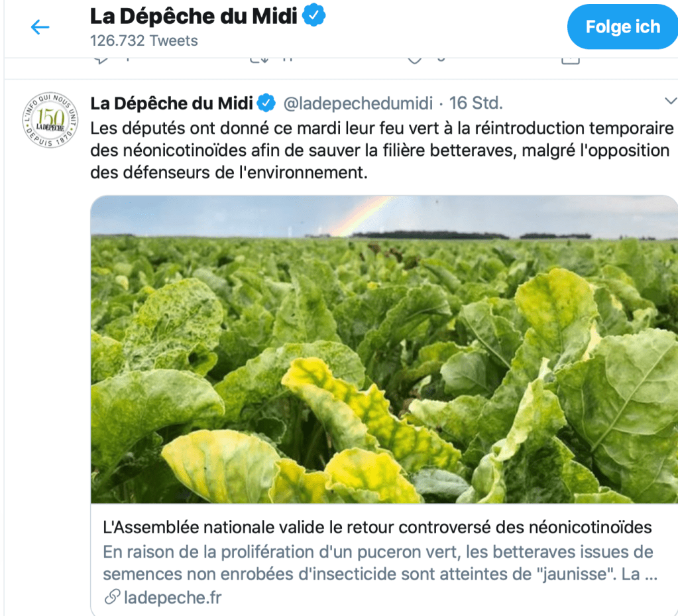The height and width of the screenshot is (616, 678).
Task: Click the article card description text
Action: (x=379, y=563)
